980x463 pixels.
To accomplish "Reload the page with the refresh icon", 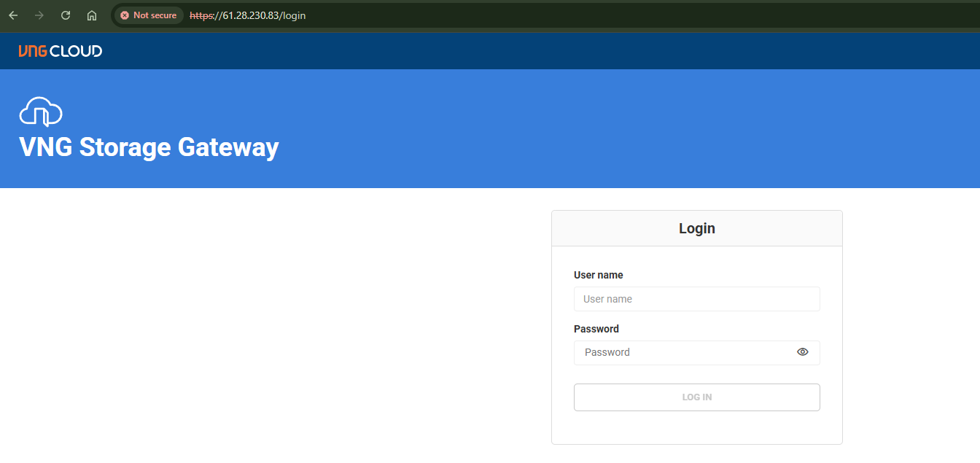I will tap(66, 15).
